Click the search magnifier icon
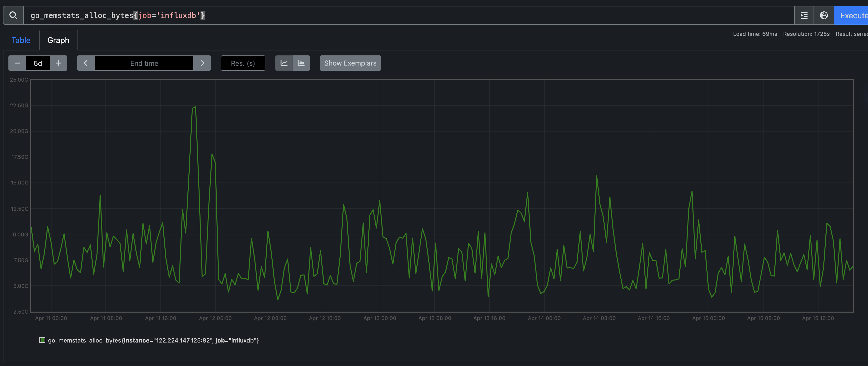 click(x=13, y=15)
